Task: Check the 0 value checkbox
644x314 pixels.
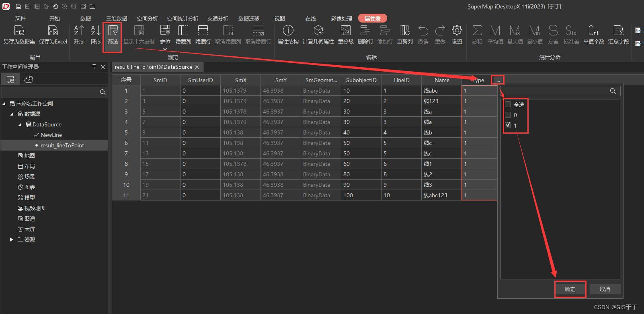Action: 508,115
